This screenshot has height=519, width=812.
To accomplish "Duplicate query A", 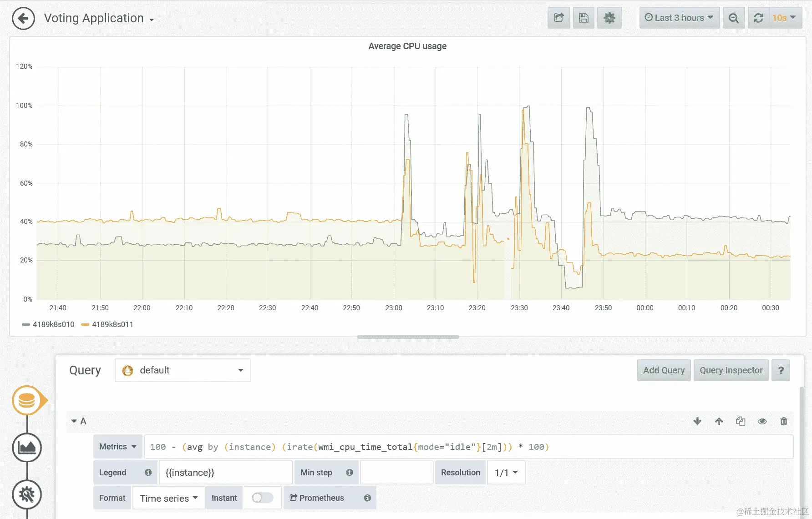I will click(x=741, y=421).
